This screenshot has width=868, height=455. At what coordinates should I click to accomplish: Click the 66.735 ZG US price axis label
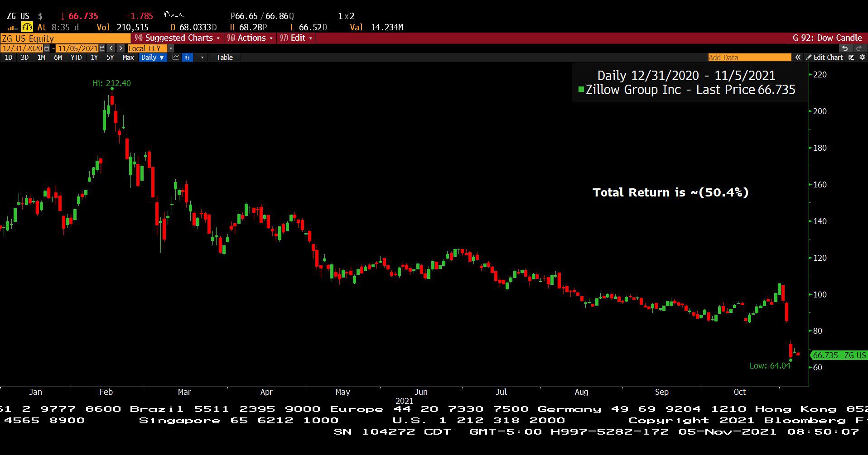[x=839, y=355]
